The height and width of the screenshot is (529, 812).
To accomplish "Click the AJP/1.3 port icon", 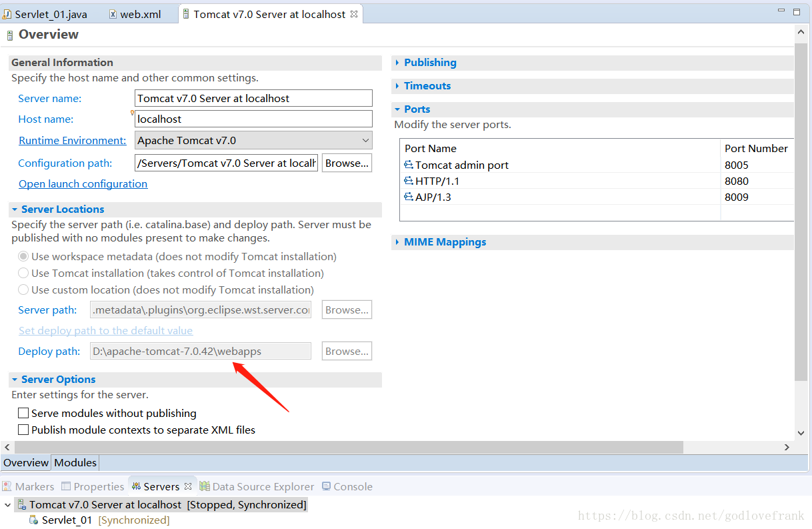I will [x=409, y=197].
